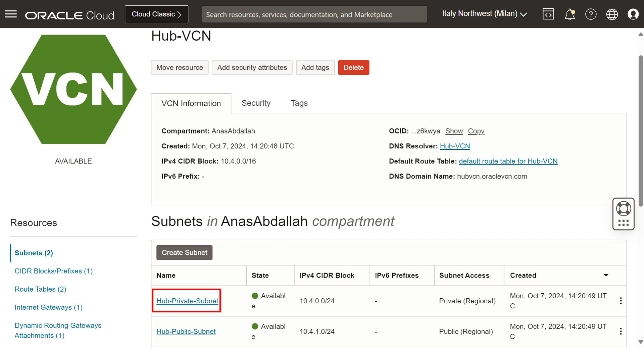The width and height of the screenshot is (644, 350).
Task: Show the full OCID
Action: click(454, 131)
